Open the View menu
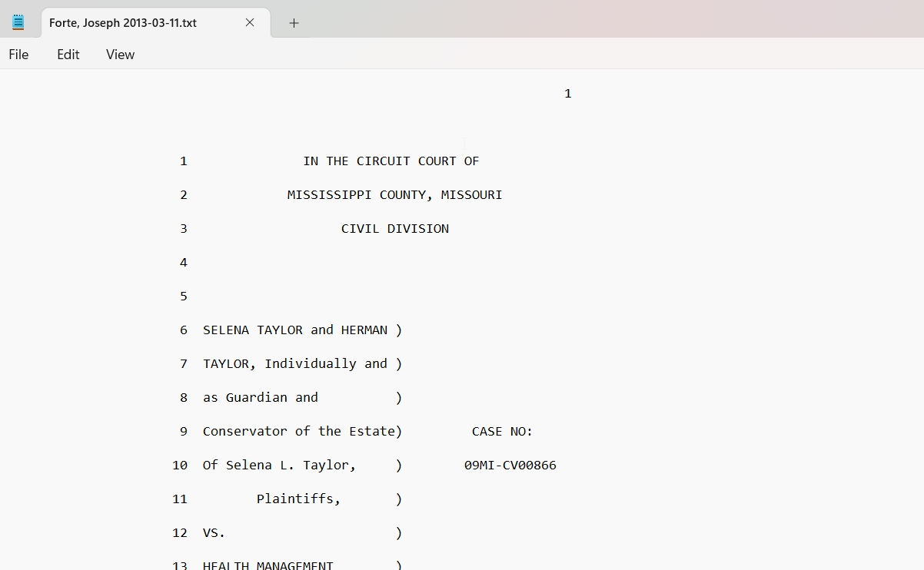924x570 pixels. click(x=120, y=55)
